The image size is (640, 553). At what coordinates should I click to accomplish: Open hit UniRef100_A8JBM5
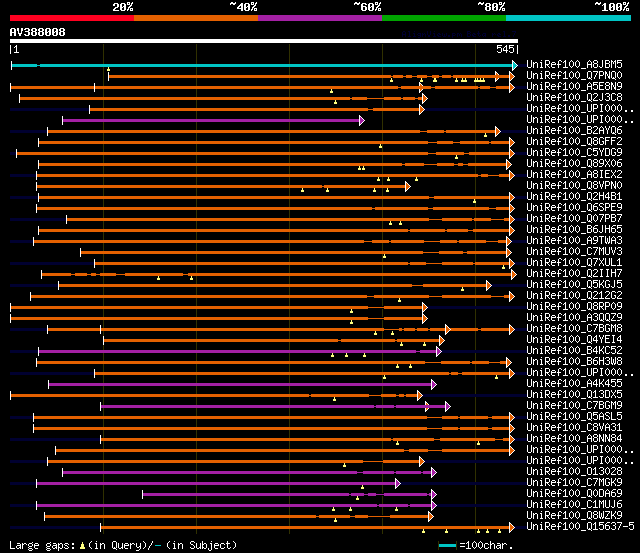tap(574, 64)
